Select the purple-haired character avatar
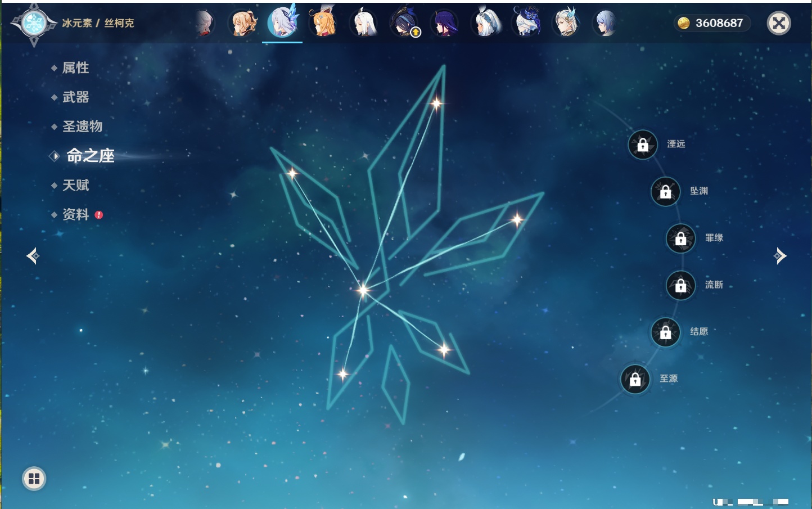The width and height of the screenshot is (812, 509). pyautogui.click(x=444, y=23)
